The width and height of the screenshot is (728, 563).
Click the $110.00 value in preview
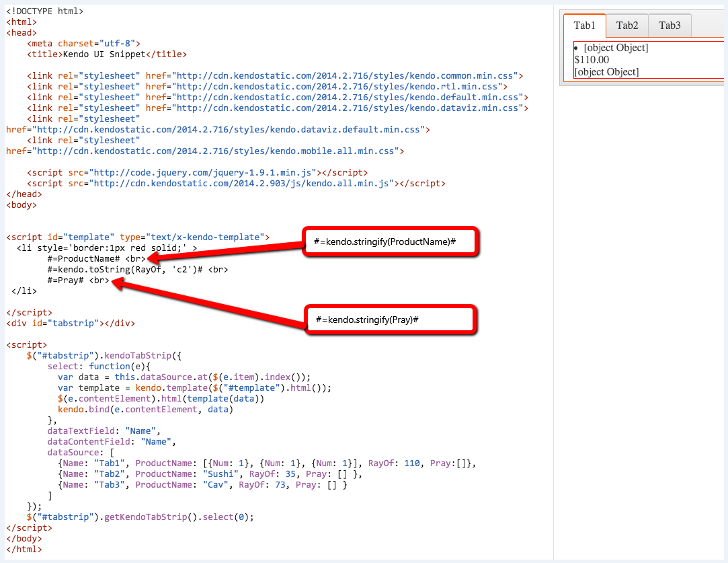592,59
